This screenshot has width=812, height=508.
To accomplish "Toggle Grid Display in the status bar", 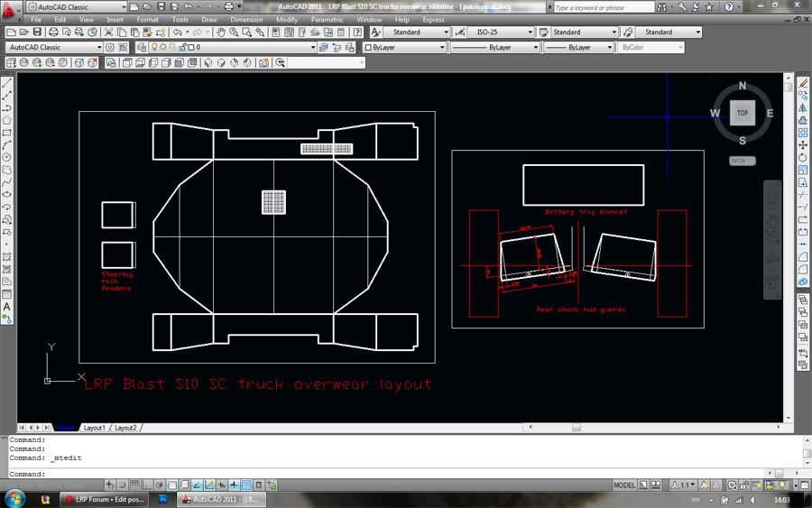I will click(x=134, y=485).
